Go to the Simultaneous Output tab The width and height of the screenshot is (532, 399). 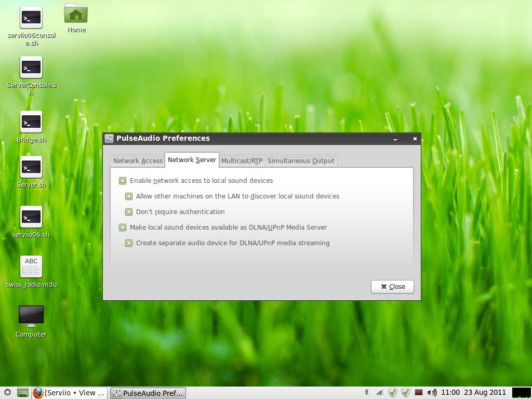tap(301, 161)
